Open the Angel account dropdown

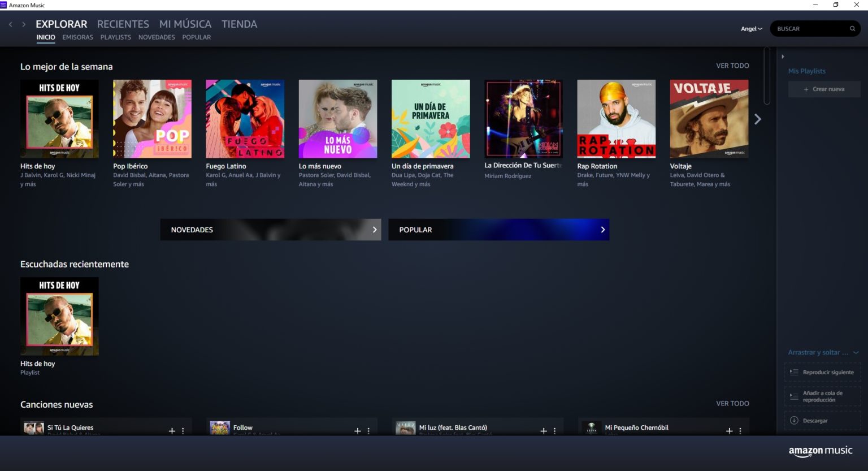pos(752,29)
